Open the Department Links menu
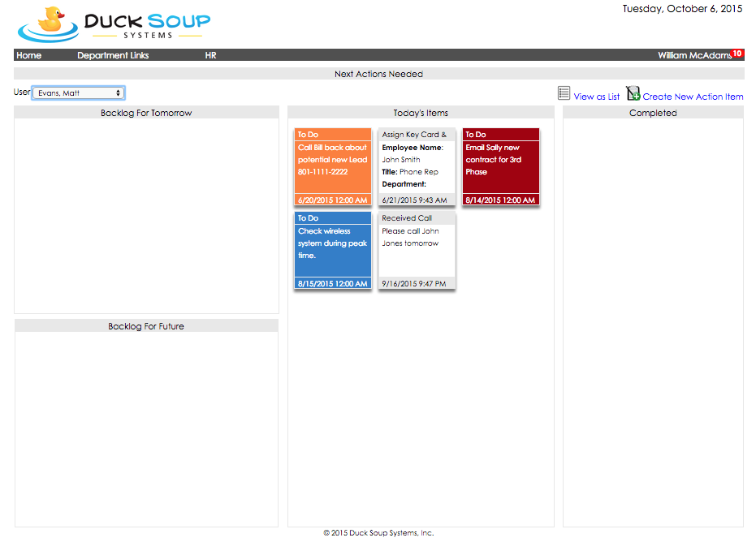 pyautogui.click(x=113, y=56)
